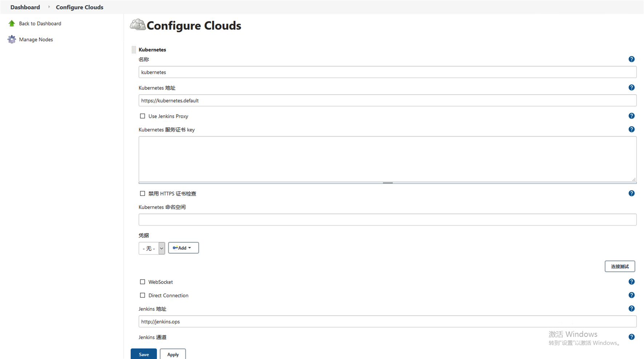Click the Kubernetes 命名空间 label

[x=162, y=207]
